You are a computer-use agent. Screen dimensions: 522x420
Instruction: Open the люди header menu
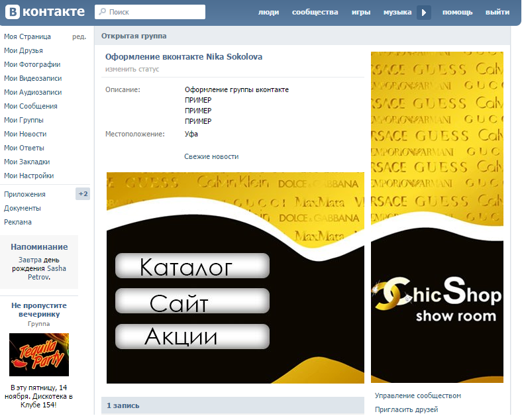[268, 13]
